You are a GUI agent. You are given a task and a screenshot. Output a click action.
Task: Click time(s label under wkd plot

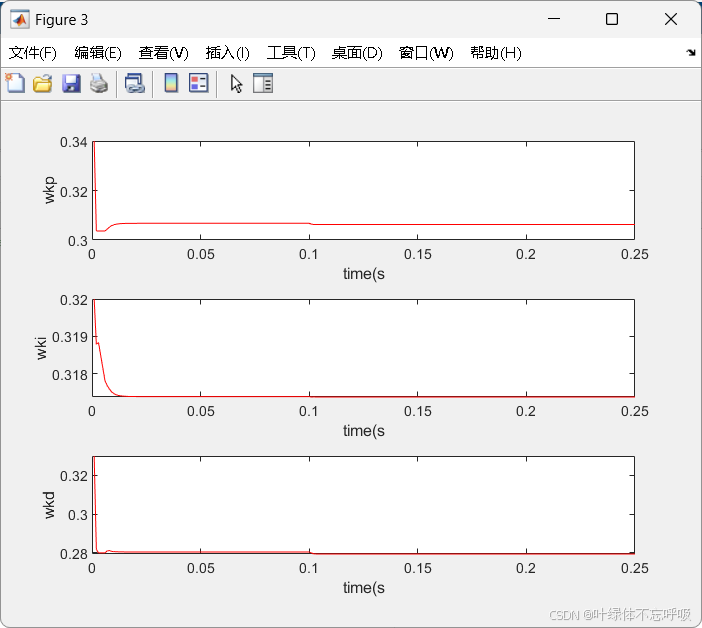coord(364,588)
